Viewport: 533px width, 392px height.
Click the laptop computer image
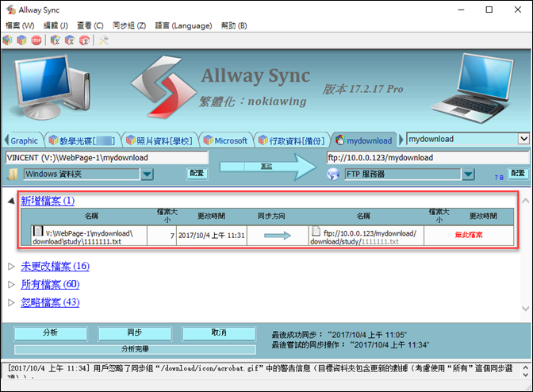click(x=474, y=88)
